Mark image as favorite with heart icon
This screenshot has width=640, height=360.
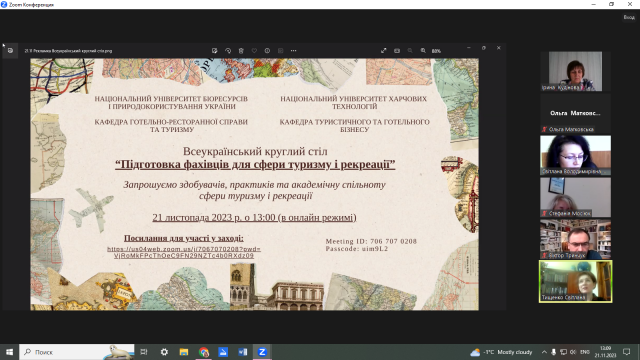coord(254,51)
